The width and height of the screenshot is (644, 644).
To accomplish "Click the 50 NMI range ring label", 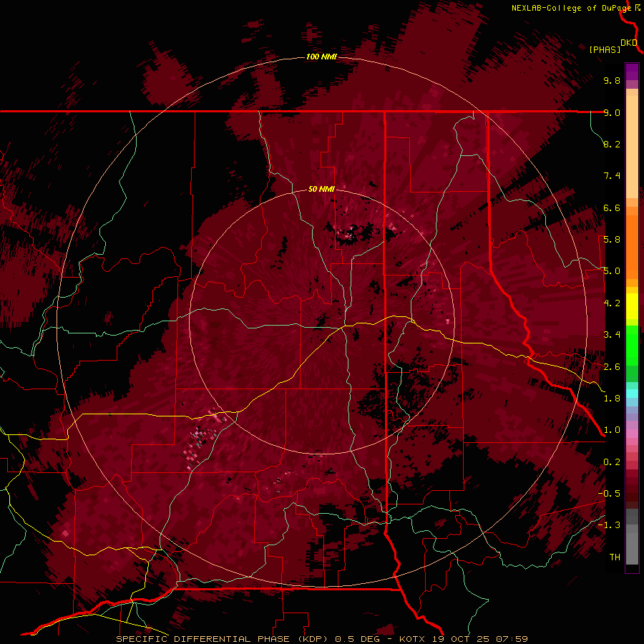I will pyautogui.click(x=321, y=189).
